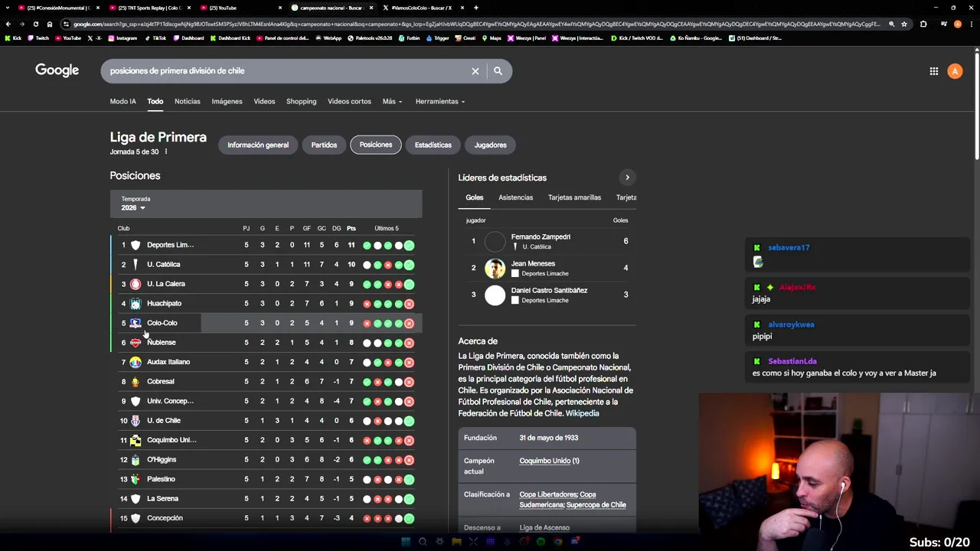Click the Colo-Colo team logo

point(136,323)
